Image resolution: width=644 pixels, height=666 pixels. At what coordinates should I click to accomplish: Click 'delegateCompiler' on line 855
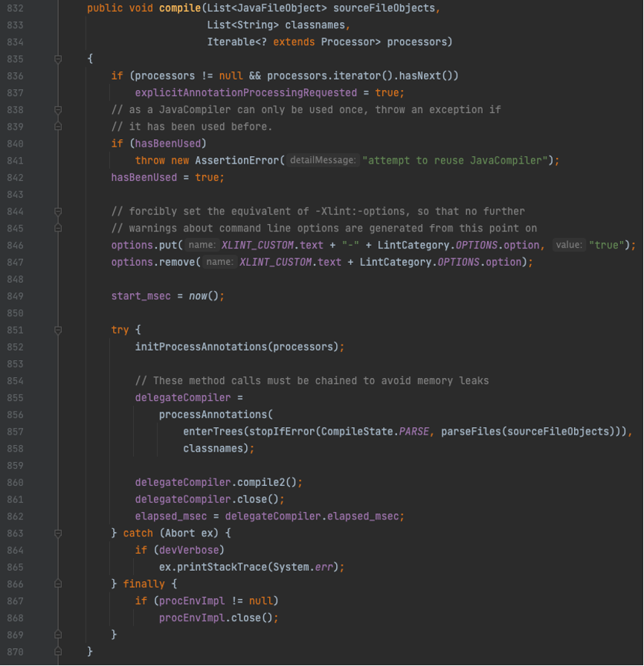tap(183, 397)
